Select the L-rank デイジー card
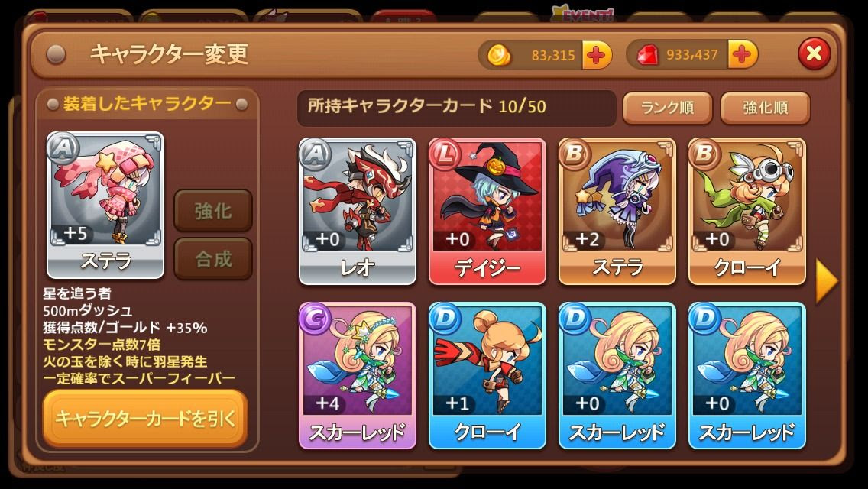 [x=487, y=212]
